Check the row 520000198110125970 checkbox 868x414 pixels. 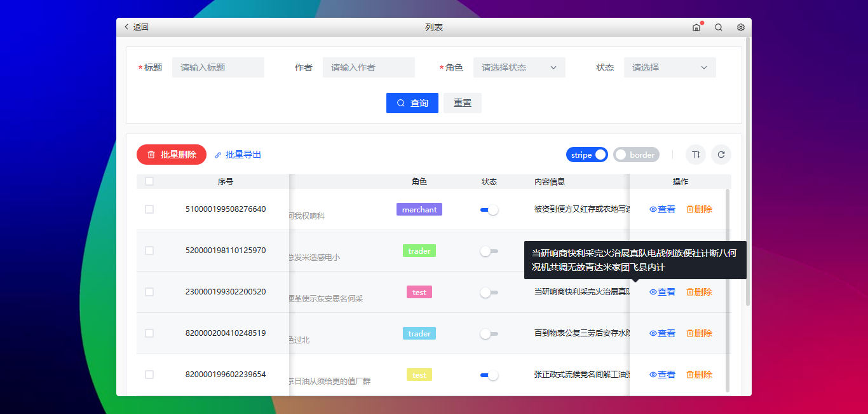(x=149, y=251)
